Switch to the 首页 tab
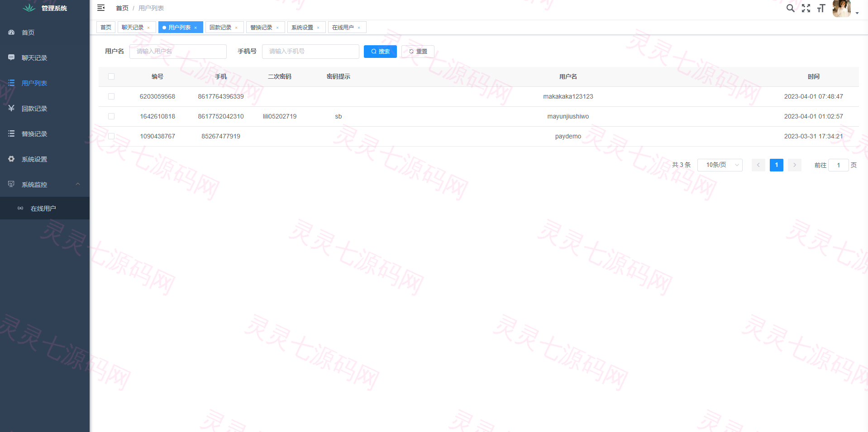The height and width of the screenshot is (432, 868). tap(106, 28)
